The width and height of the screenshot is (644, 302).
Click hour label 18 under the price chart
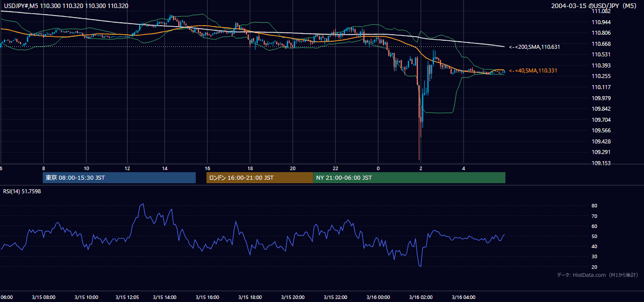tap(250, 168)
